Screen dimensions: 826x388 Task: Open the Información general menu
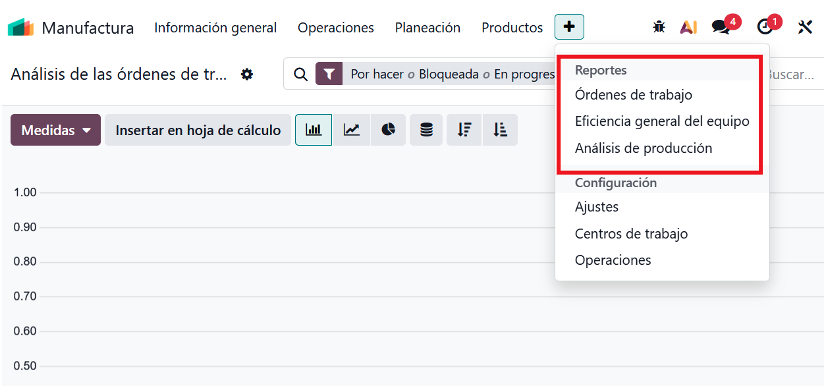(x=215, y=27)
